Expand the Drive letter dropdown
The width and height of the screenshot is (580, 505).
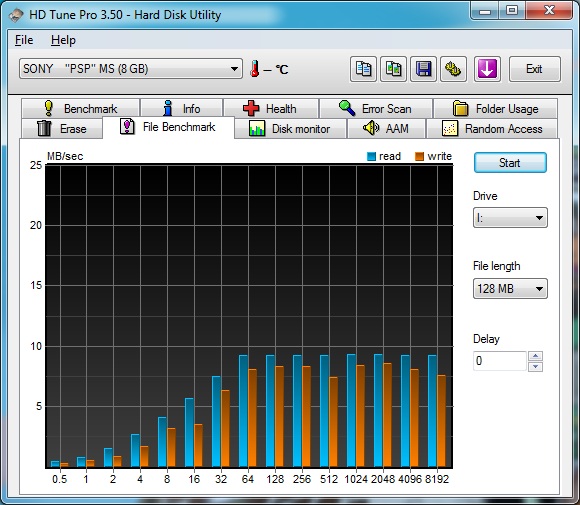(510, 218)
